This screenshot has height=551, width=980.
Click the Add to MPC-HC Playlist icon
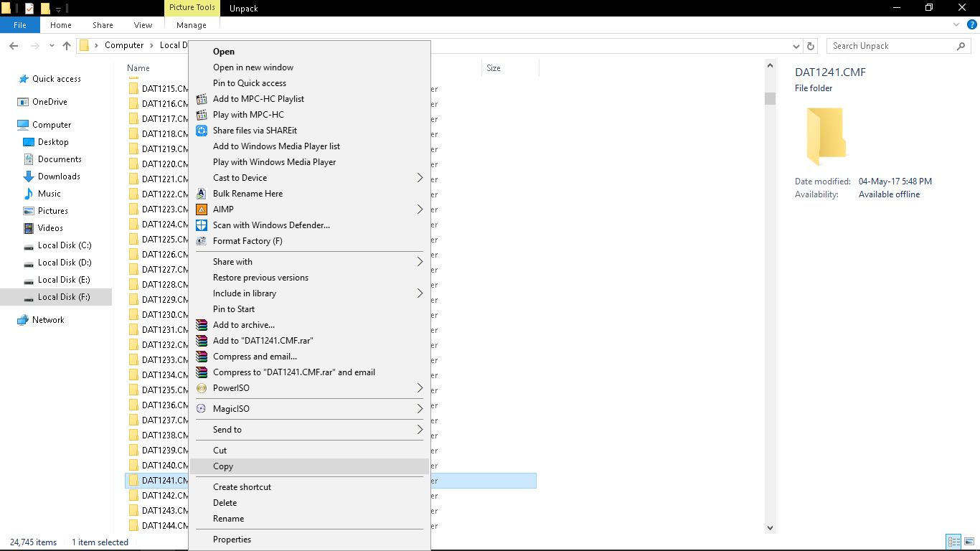(202, 99)
